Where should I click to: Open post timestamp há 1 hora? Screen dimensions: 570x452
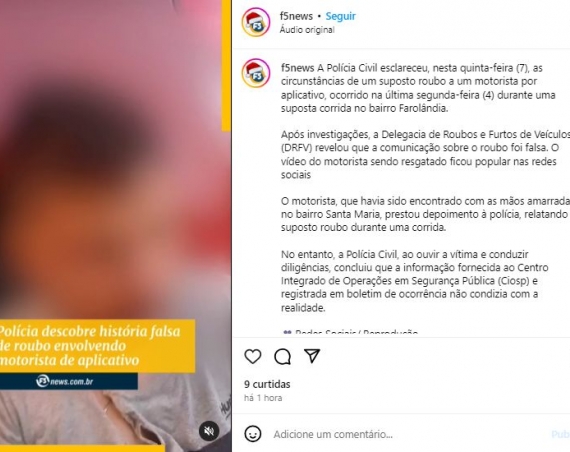pos(263,398)
